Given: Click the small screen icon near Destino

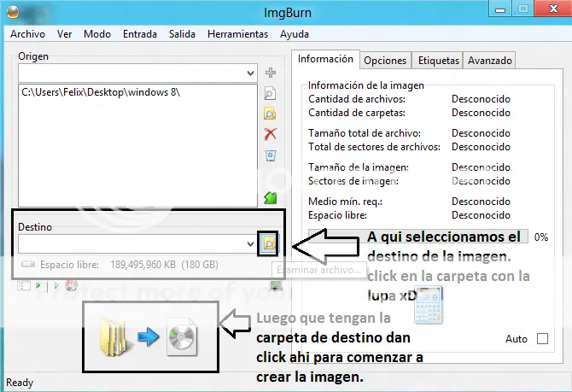Looking at the screenshot, I should pos(276,285).
